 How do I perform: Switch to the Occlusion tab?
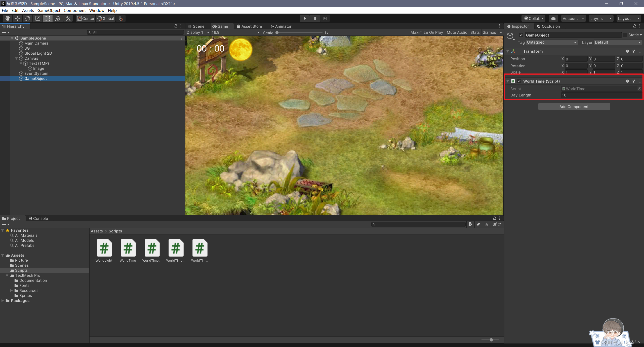tap(548, 26)
